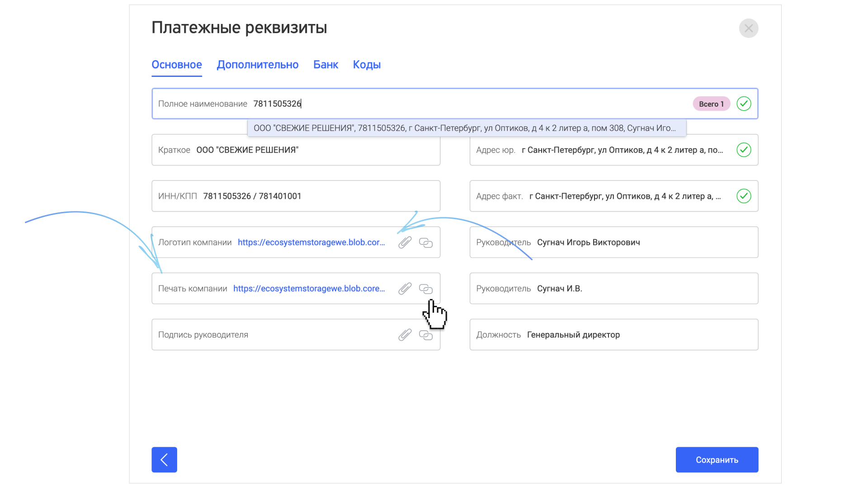The width and height of the screenshot is (868, 488).
Task: Attach a file to Подпись руководителя via paperclip
Action: (405, 335)
